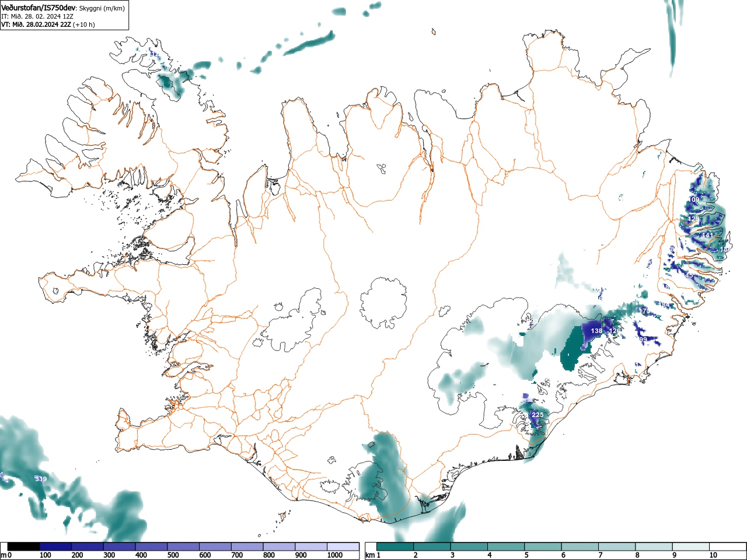
Task: Click the '500' tick label on the metre legend
Action: [x=173, y=555]
